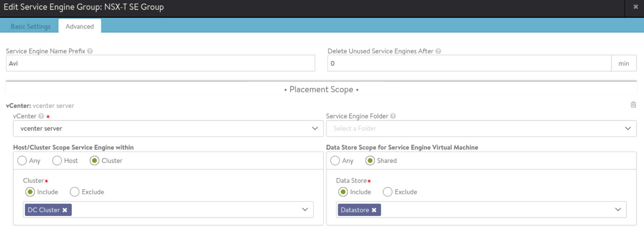This screenshot has height=242, width=644.
Task: Choose Exclude for the Cluster option
Action: coord(75,192)
